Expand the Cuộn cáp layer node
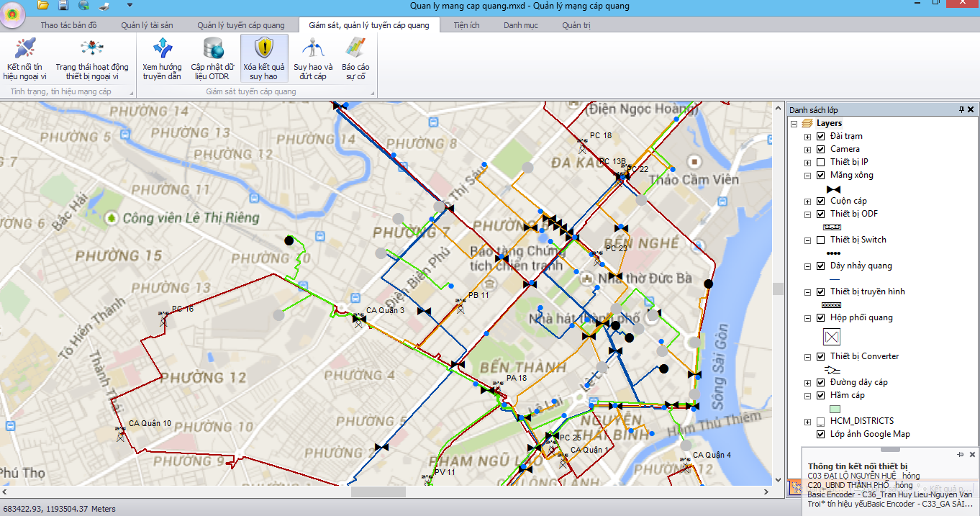Viewport: 980px width, 516px height. [x=807, y=202]
